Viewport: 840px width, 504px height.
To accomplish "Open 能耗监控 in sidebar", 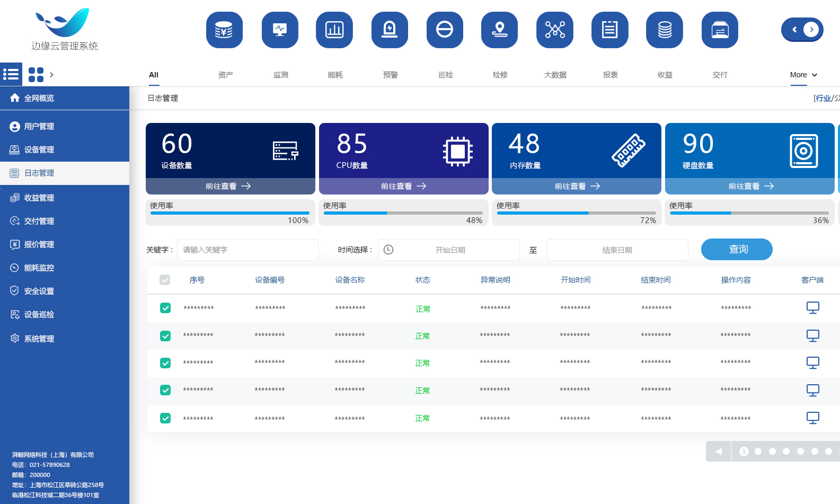I will pos(65,268).
